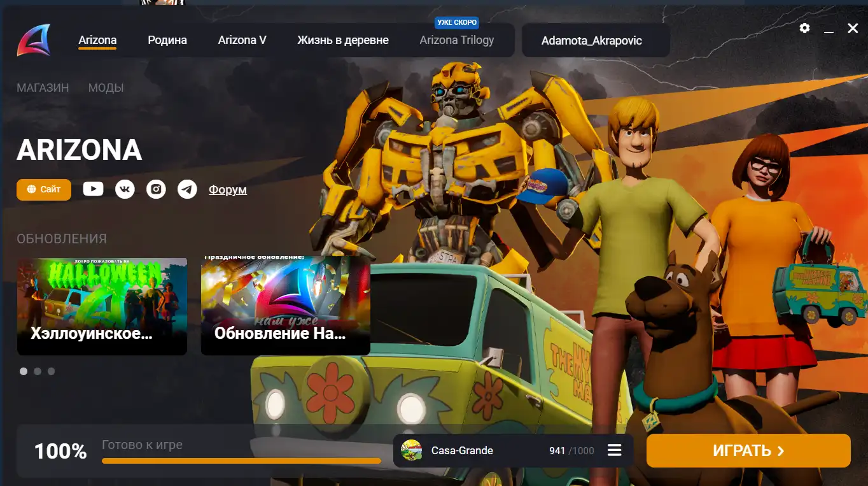The width and height of the screenshot is (868, 486).
Task: Open the Adamota_Akrapovic account button
Action: point(596,41)
